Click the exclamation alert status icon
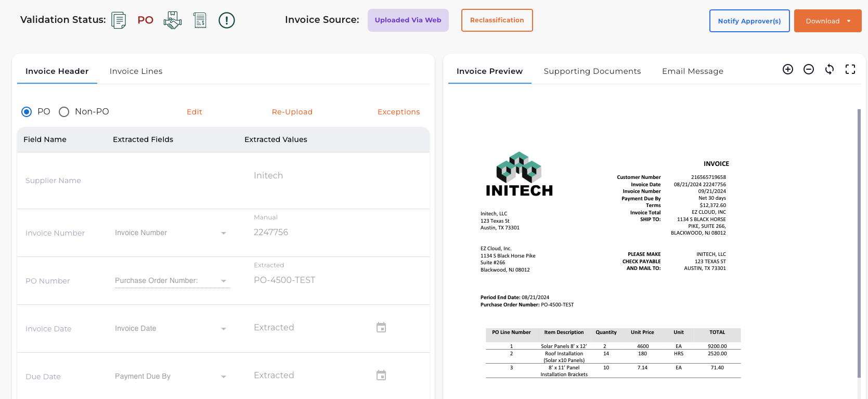This screenshot has width=868, height=399. [x=227, y=20]
